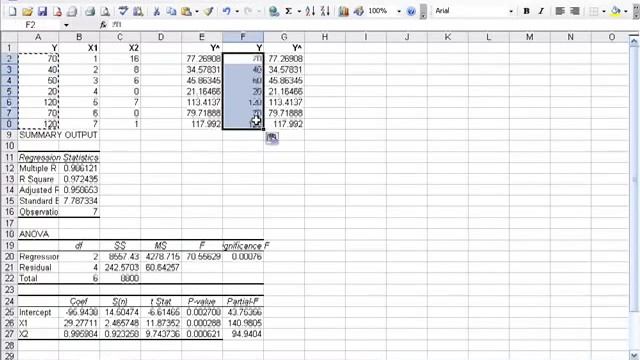Sort descending with Z-A icon
640x360 pixels.
coord(325,11)
